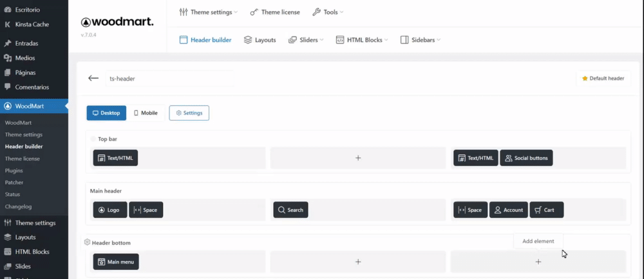
Task: Click the v.7.0.4 version text
Action: [x=89, y=35]
